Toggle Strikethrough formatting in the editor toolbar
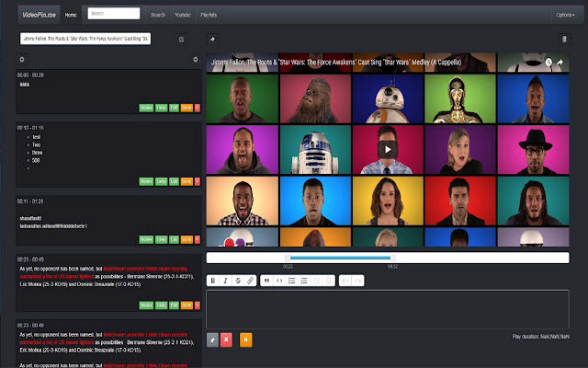Image resolution: width=588 pixels, height=368 pixels. click(238, 281)
